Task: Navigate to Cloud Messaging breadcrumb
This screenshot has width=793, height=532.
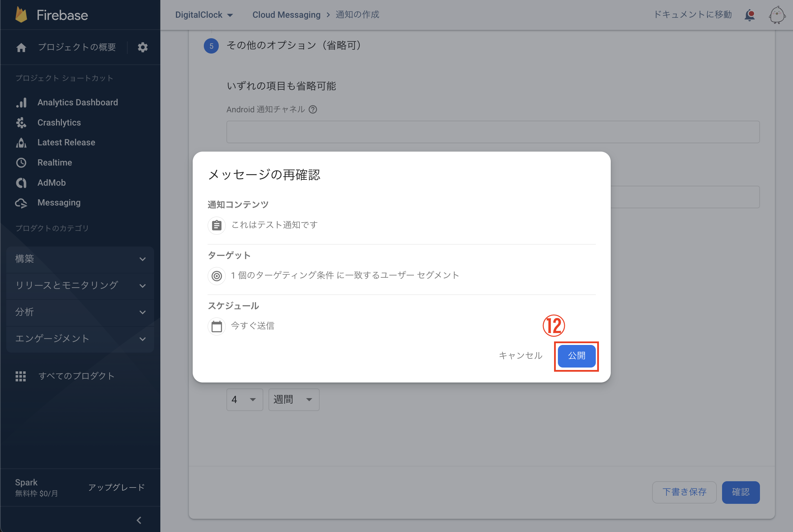Action: point(286,15)
